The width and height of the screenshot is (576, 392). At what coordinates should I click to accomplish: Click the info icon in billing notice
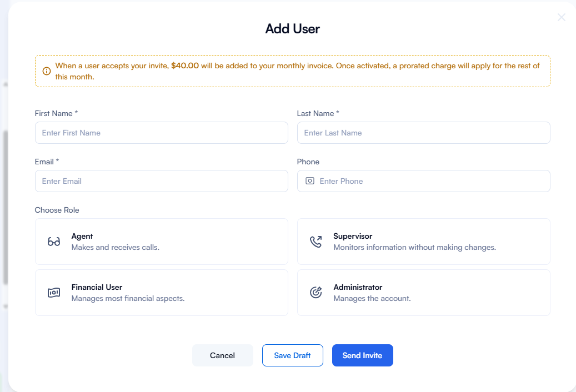coord(47,71)
